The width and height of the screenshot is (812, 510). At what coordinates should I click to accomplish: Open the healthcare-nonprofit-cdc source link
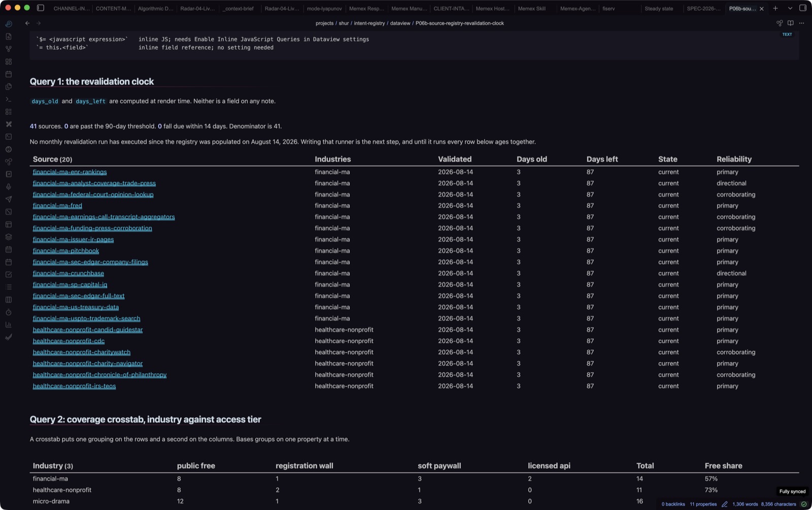[x=69, y=341]
